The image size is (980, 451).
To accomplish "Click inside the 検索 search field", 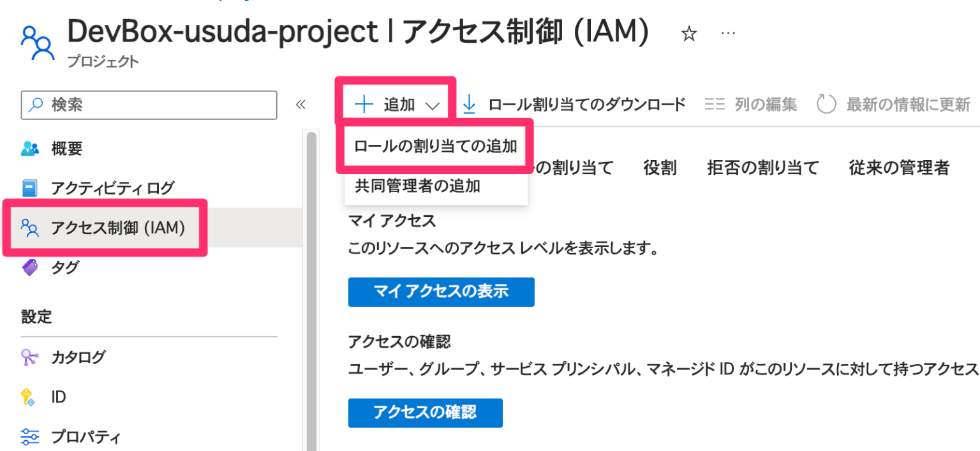I will click(x=149, y=105).
